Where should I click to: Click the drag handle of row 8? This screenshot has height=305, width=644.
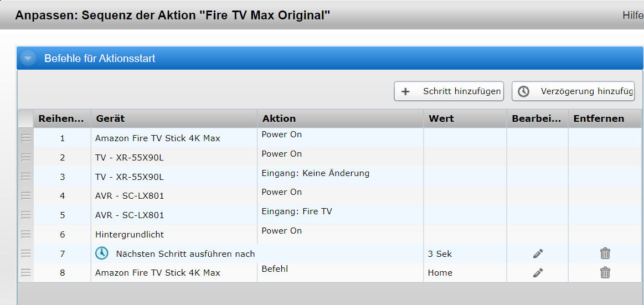(x=26, y=272)
